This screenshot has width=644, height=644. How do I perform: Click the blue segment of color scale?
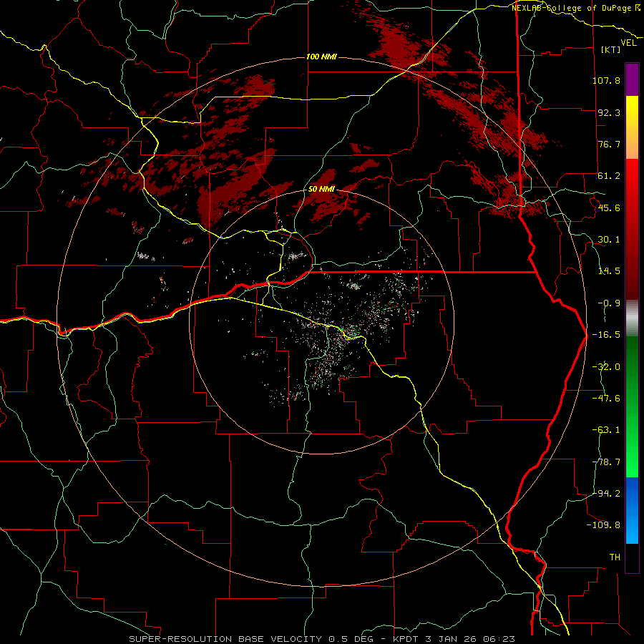click(632, 510)
